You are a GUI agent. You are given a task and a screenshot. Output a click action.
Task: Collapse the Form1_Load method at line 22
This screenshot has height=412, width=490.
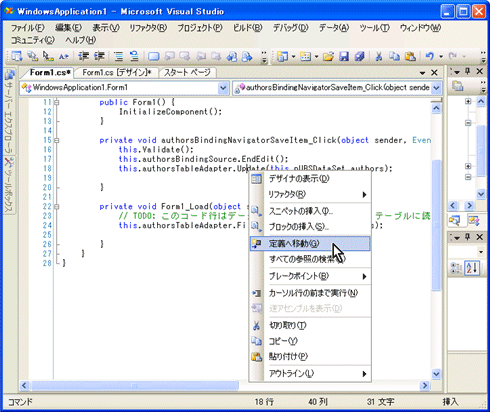coord(57,207)
